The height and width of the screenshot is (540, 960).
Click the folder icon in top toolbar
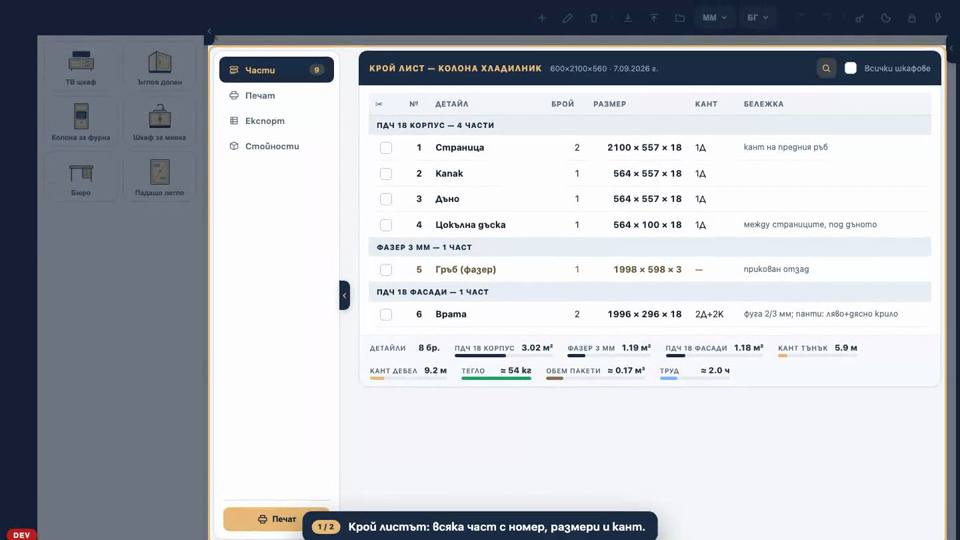pos(680,18)
